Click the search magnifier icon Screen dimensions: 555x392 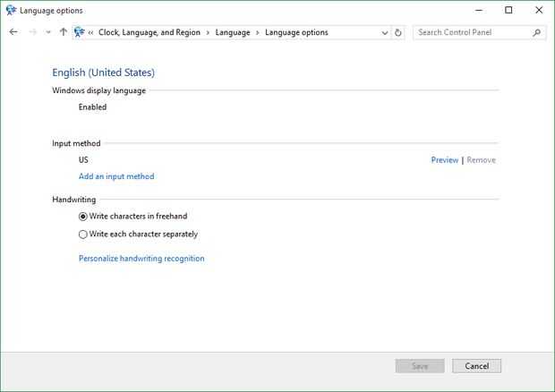(x=537, y=32)
